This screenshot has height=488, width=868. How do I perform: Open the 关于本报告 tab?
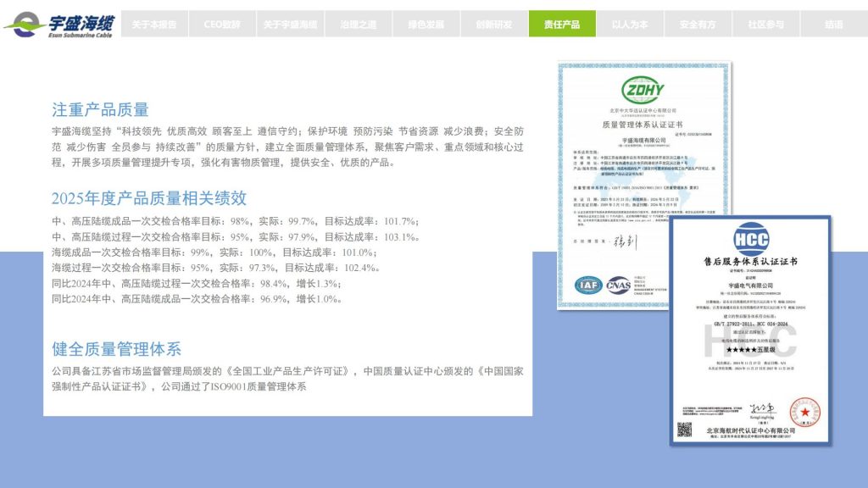[154, 25]
